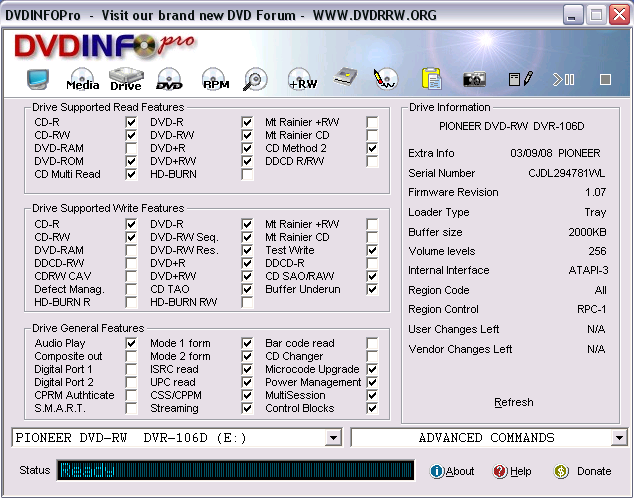The image size is (634, 499).
Task: Toggle write feature CD TAO checkbox
Action: click(x=247, y=289)
